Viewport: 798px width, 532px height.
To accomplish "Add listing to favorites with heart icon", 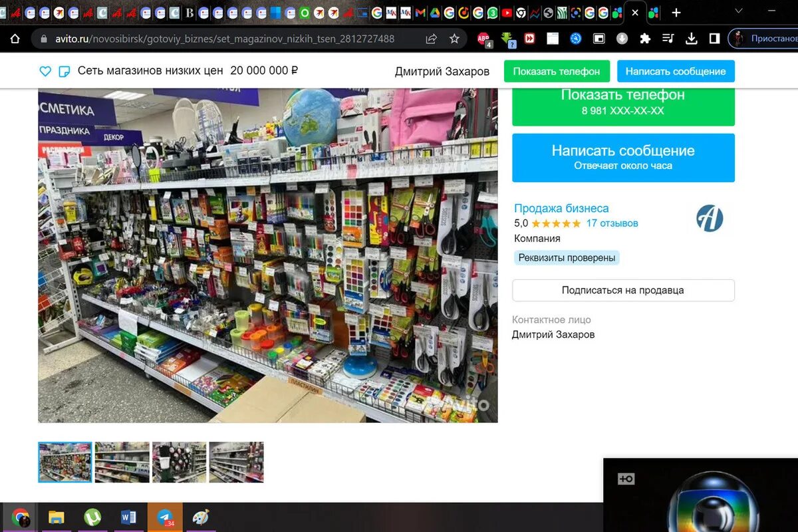I will [x=45, y=71].
